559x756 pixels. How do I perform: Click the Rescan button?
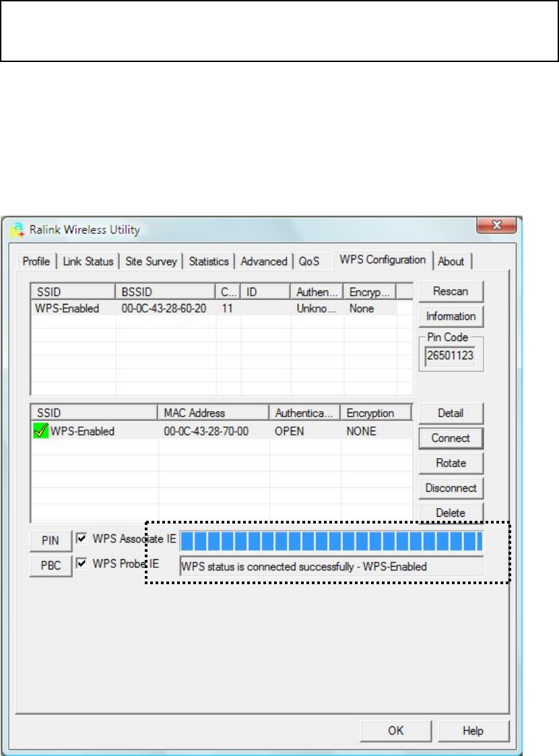[x=451, y=291]
